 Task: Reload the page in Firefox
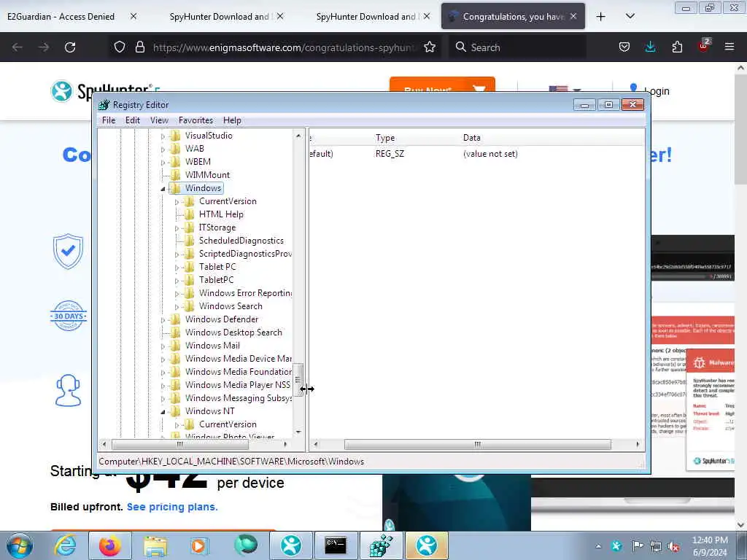70,47
